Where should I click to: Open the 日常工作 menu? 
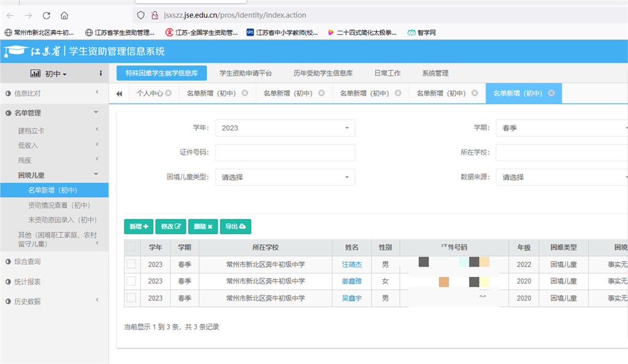(388, 73)
